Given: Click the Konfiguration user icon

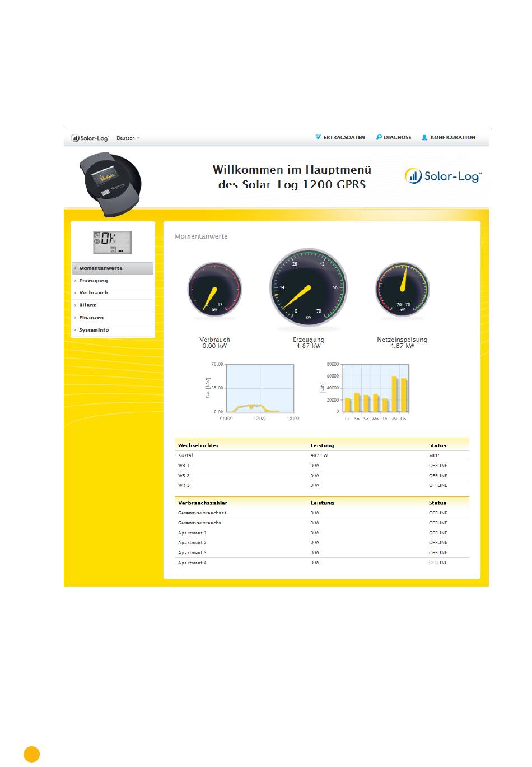Looking at the screenshot, I should (x=424, y=137).
